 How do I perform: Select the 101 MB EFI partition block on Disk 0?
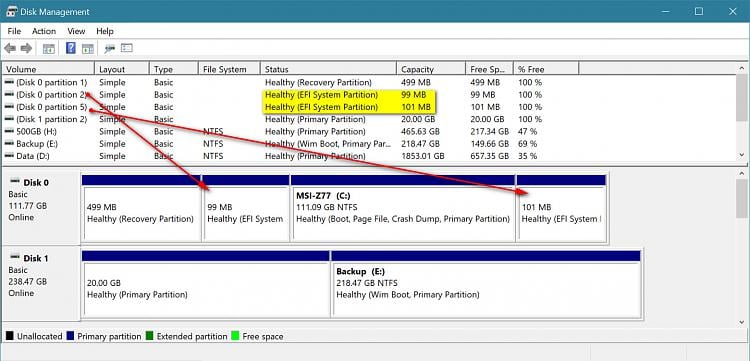(x=562, y=208)
